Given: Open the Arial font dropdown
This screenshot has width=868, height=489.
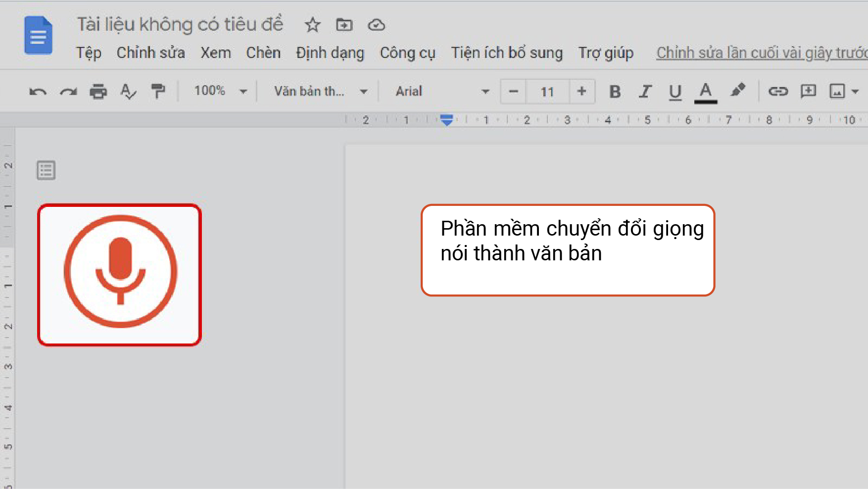Looking at the screenshot, I should click(x=442, y=92).
